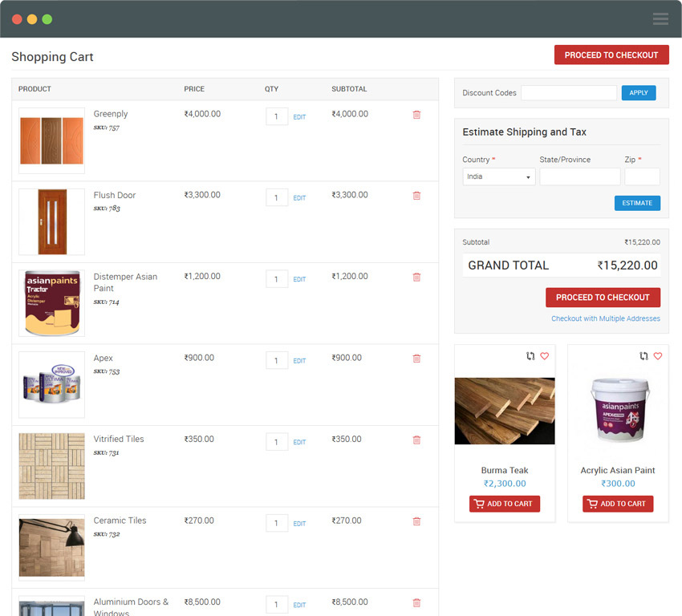Apply the discount code
Image resolution: width=682 pixels, height=616 pixels.
point(639,92)
